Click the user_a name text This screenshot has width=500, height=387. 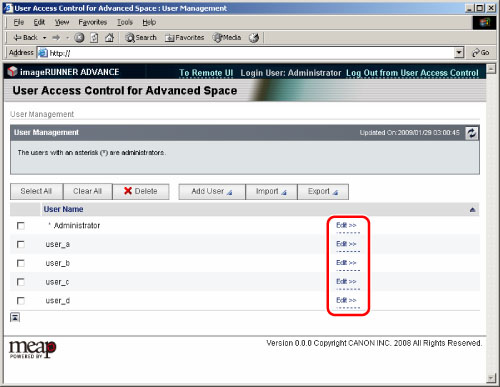[58, 244]
